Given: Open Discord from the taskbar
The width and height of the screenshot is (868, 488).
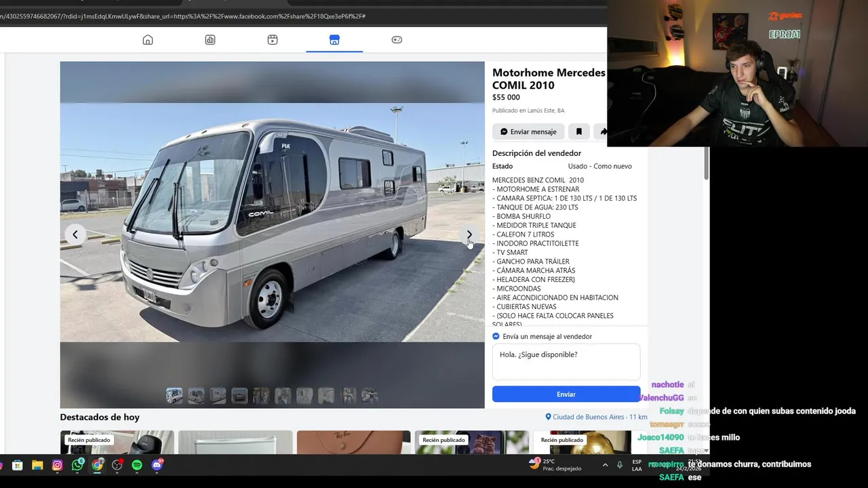Looking at the screenshot, I should (157, 465).
